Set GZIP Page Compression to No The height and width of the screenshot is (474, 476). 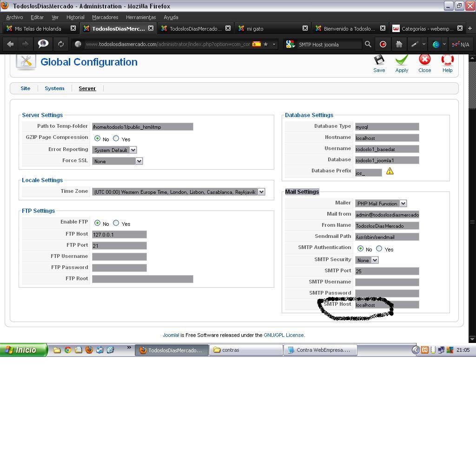pos(97,138)
